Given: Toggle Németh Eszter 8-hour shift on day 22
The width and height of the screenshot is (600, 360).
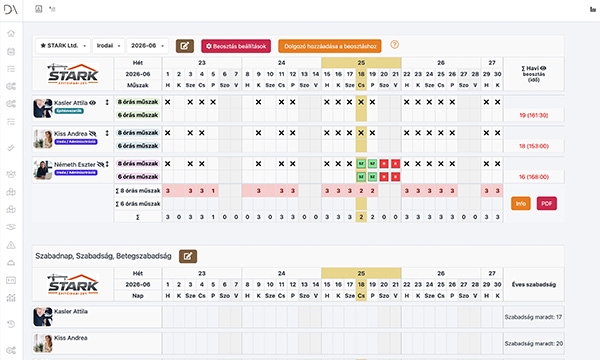Looking at the screenshot, I should pos(407,164).
